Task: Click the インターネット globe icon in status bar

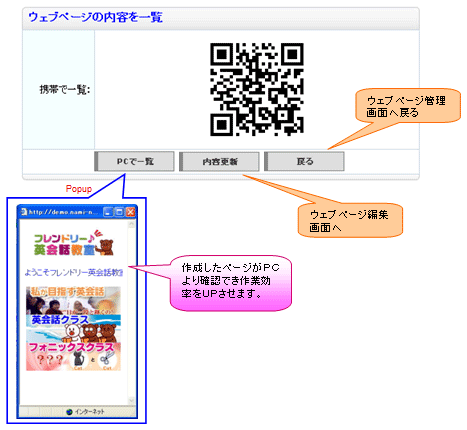Action: tap(69, 412)
